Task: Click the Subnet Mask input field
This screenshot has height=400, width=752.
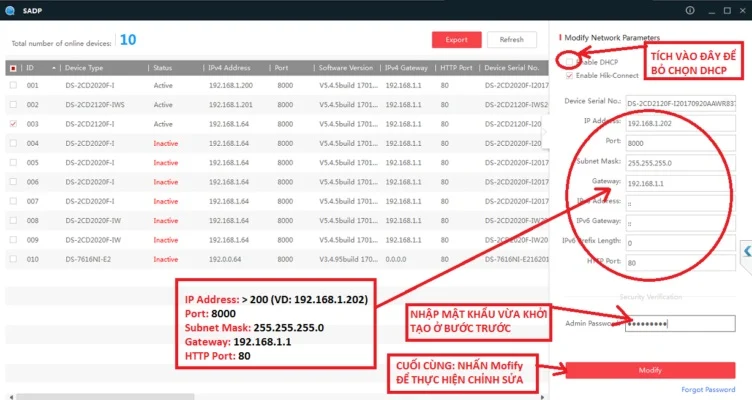Action: pos(681,163)
